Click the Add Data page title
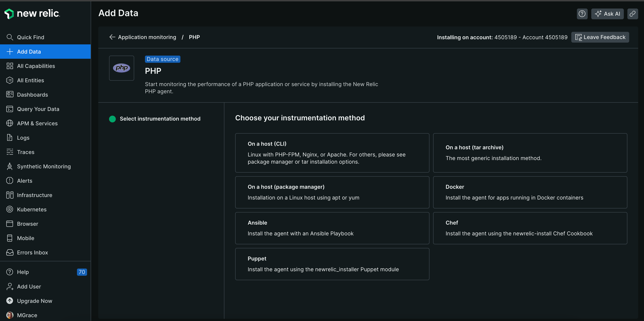Screen dimensions: 644x321 point(118,13)
